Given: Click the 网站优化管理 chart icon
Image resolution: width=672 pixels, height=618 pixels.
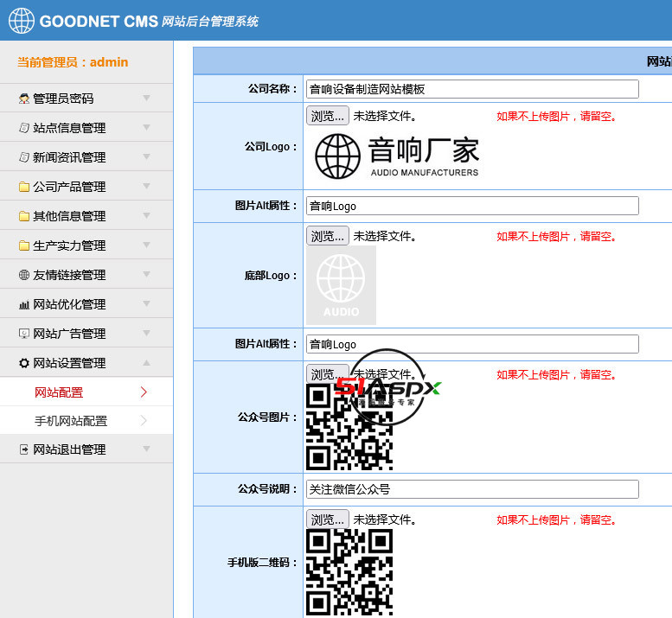Looking at the screenshot, I should pyautogui.click(x=24, y=304).
